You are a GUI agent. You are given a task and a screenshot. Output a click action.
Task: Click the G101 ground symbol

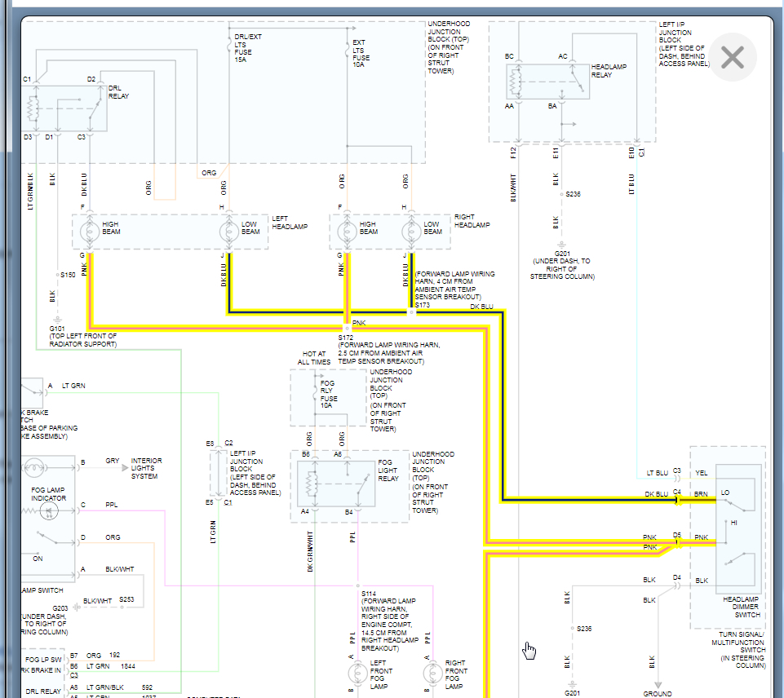(x=57, y=320)
